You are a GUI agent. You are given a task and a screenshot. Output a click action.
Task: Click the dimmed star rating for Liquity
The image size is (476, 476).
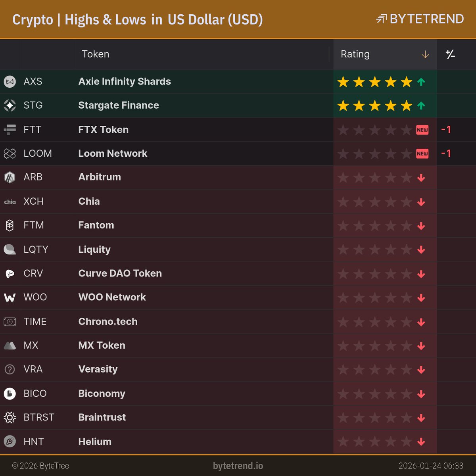pyautogui.click(x=375, y=250)
